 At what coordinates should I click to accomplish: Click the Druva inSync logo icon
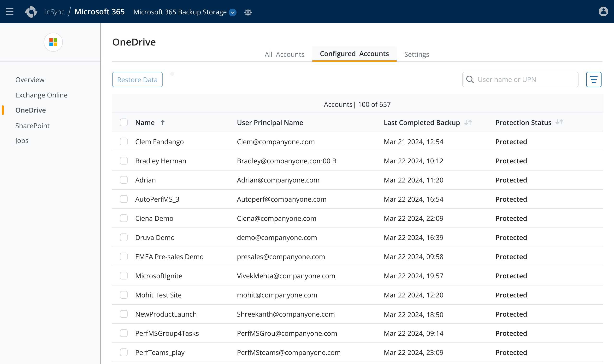tap(31, 12)
